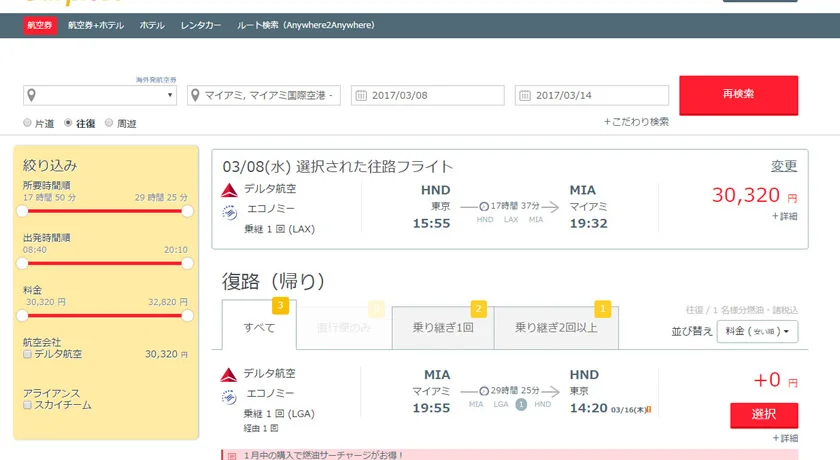Viewport: 840px width, 460px height.
Task: Click the 料金 slider left handle
Action: click(22, 315)
